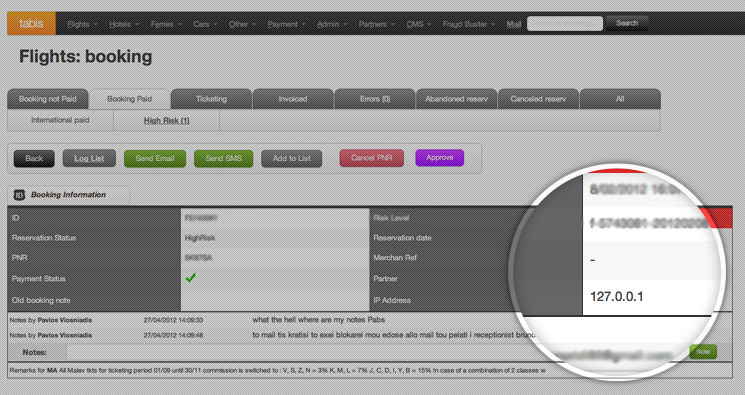Select the Booking Information panel header
Viewport: 745px width, 395px height.
click(x=68, y=195)
